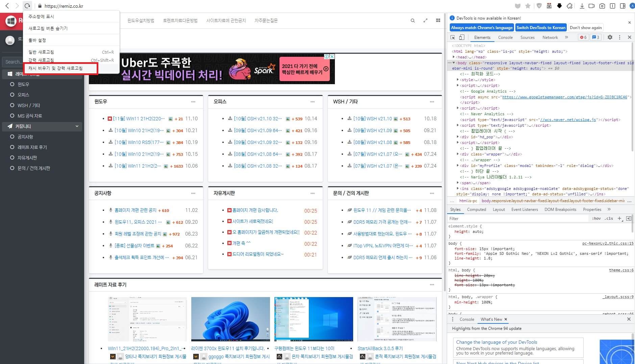Go back with the browser back arrow

tap(7, 6)
